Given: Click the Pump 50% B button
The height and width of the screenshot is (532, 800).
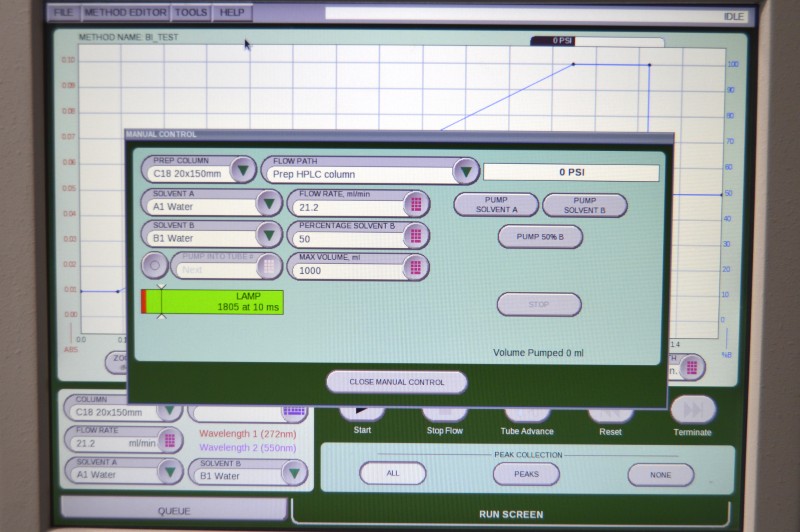Looking at the screenshot, I should pyautogui.click(x=540, y=237).
